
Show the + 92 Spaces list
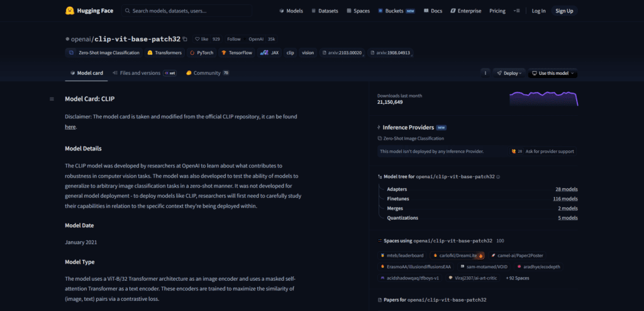518,278
